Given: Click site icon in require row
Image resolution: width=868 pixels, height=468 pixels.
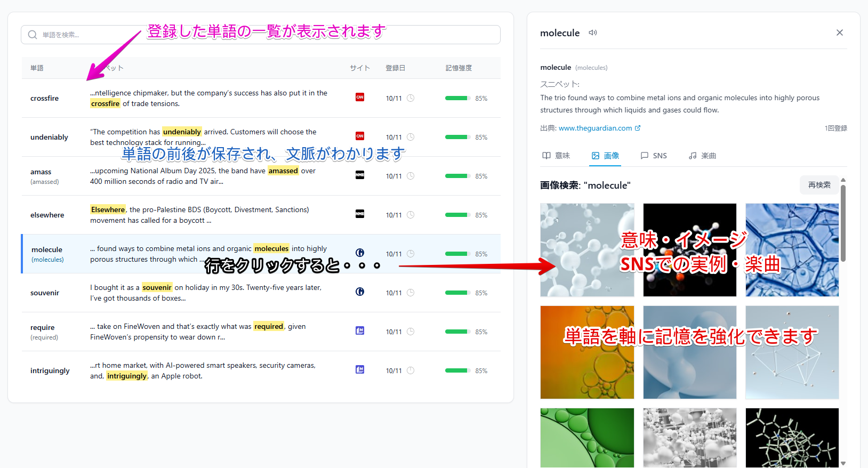Looking at the screenshot, I should click(x=360, y=330).
